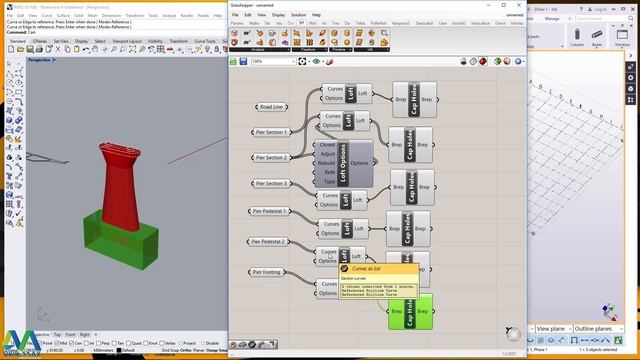Screen dimensions: 640x360
Task: Click the Paste clipboard icon in Rhino toolbar
Action: click(x=76, y=49)
